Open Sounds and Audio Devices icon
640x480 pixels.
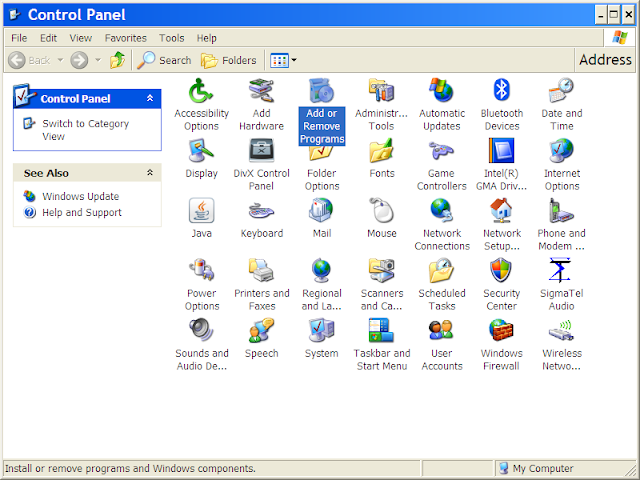point(201,330)
